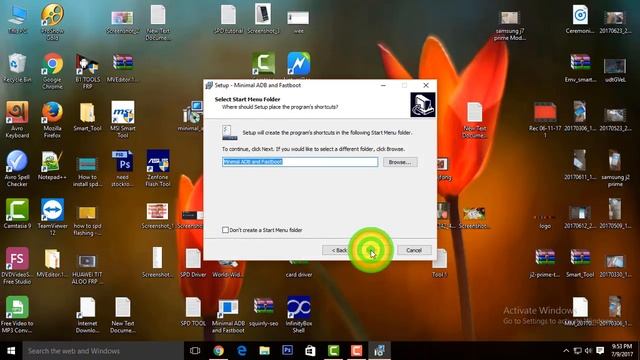Click the Setup installer taskbar icon
This screenshot has width=640, height=360.
380,351
